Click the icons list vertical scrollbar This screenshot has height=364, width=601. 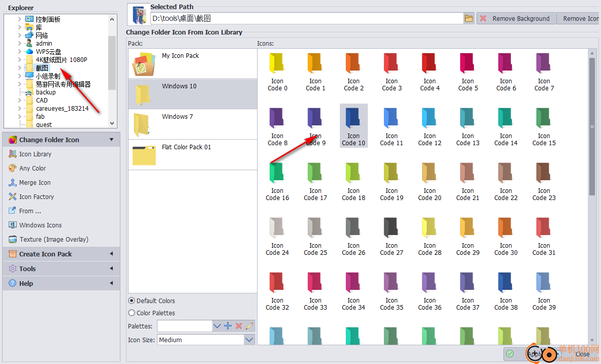pos(592,126)
